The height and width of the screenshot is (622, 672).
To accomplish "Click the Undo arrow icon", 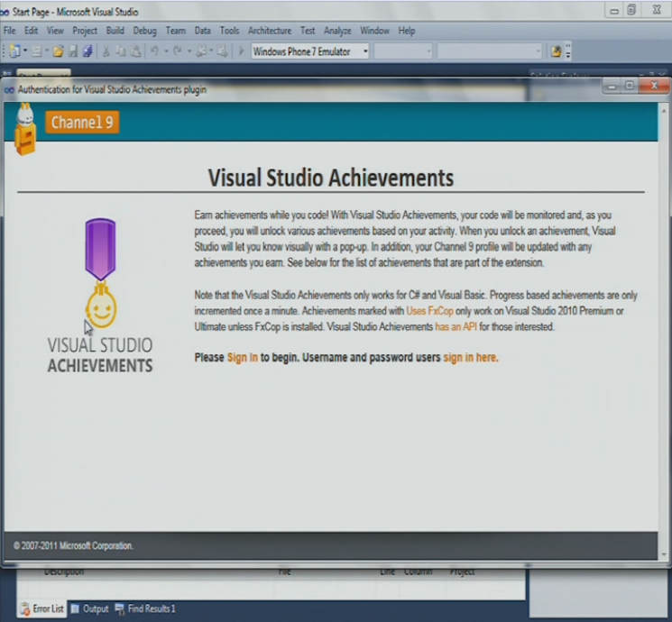I will 154,51.
